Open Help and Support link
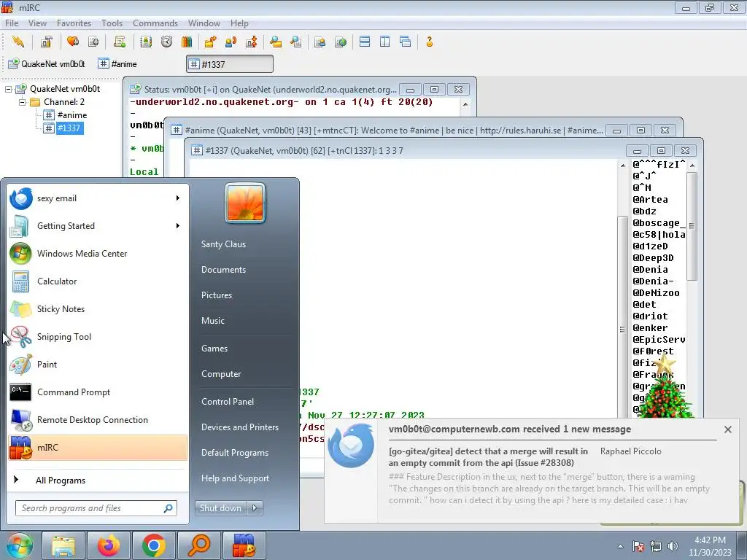Screen dimensions: 747x560 [235, 478]
